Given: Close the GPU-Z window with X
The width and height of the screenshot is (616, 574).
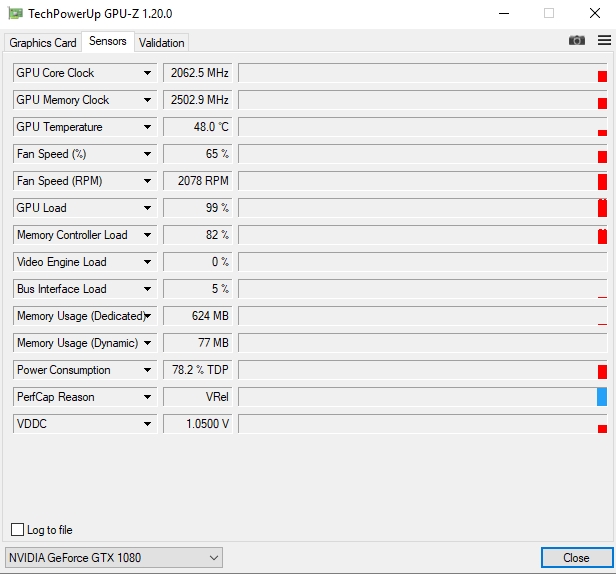Looking at the screenshot, I should pyautogui.click(x=595, y=13).
